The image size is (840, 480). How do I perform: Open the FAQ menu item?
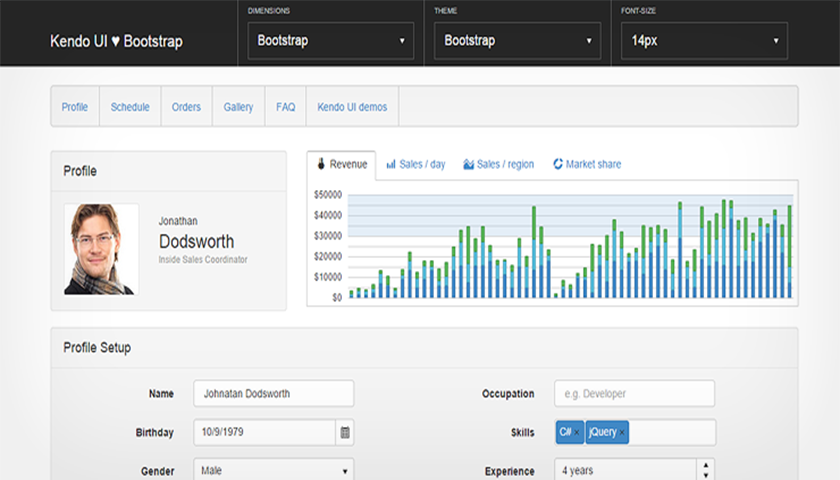tap(285, 107)
